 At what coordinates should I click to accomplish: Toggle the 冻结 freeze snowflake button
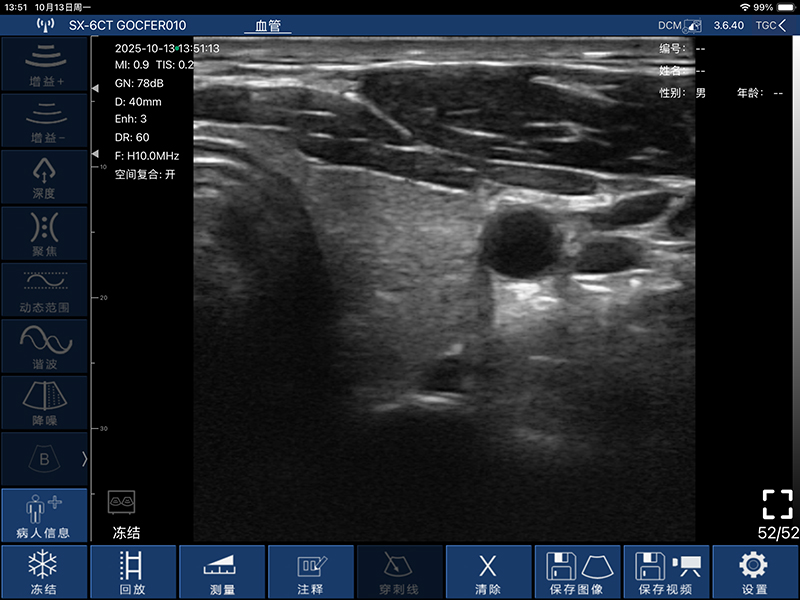click(43, 572)
